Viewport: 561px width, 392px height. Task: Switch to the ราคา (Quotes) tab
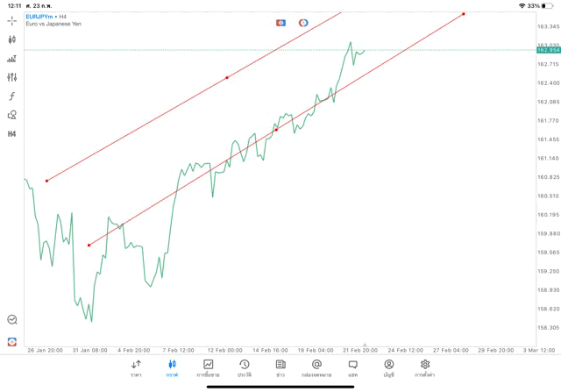tap(136, 367)
